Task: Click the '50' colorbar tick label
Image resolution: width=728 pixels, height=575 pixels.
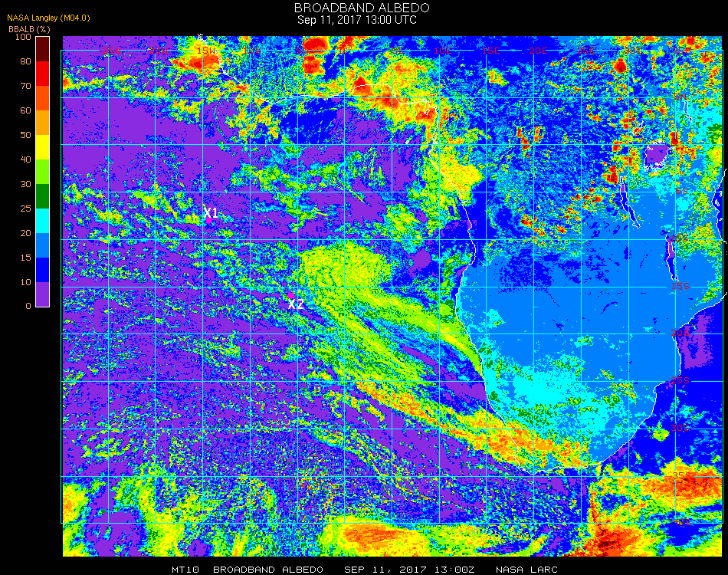Action: [25, 135]
